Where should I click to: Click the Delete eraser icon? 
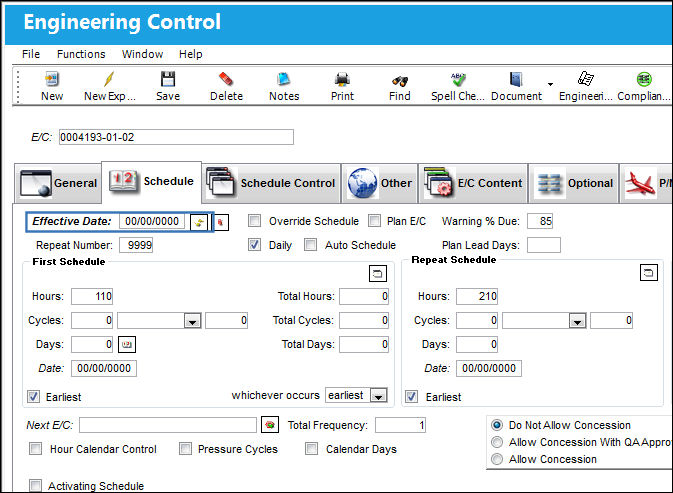click(x=226, y=79)
